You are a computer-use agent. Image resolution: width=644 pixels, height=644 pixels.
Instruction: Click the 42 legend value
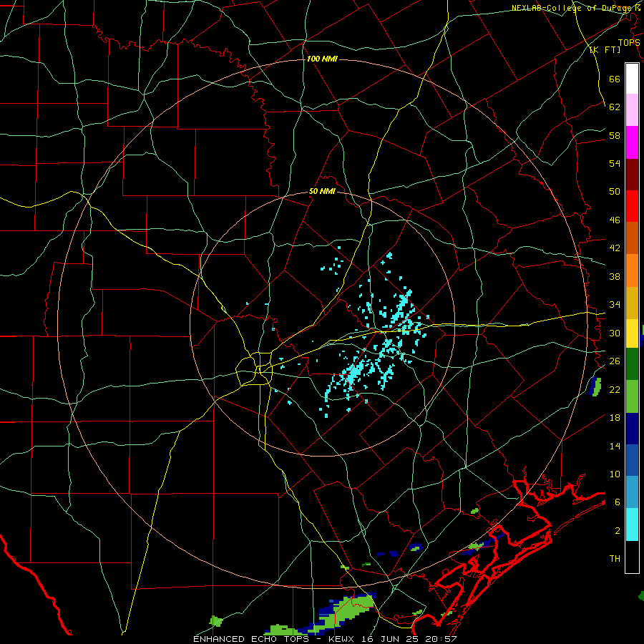615,248
